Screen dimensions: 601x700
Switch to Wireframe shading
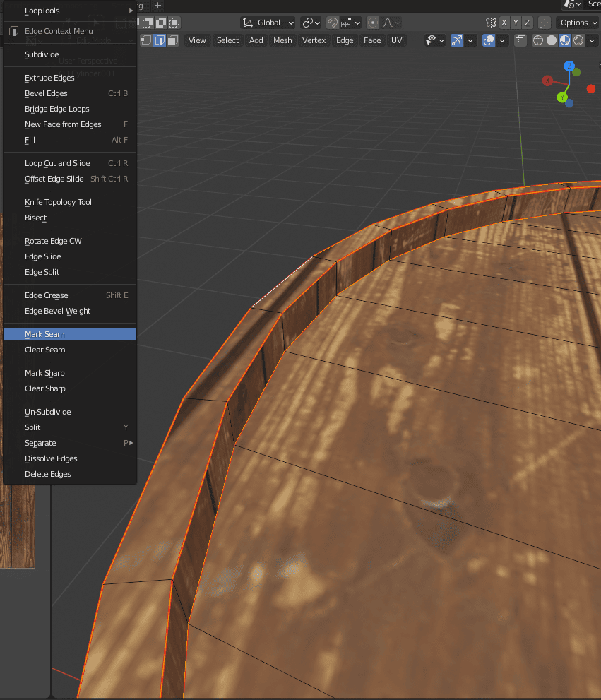click(x=537, y=40)
